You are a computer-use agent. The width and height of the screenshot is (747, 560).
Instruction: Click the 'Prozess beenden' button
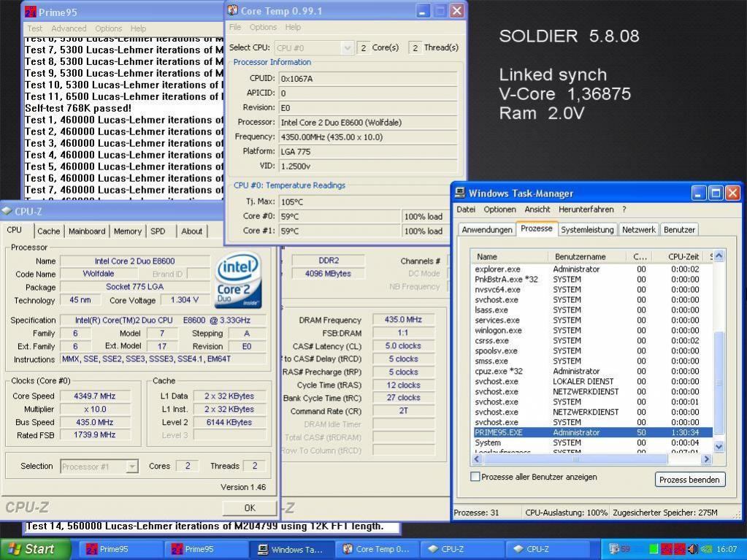(x=690, y=480)
